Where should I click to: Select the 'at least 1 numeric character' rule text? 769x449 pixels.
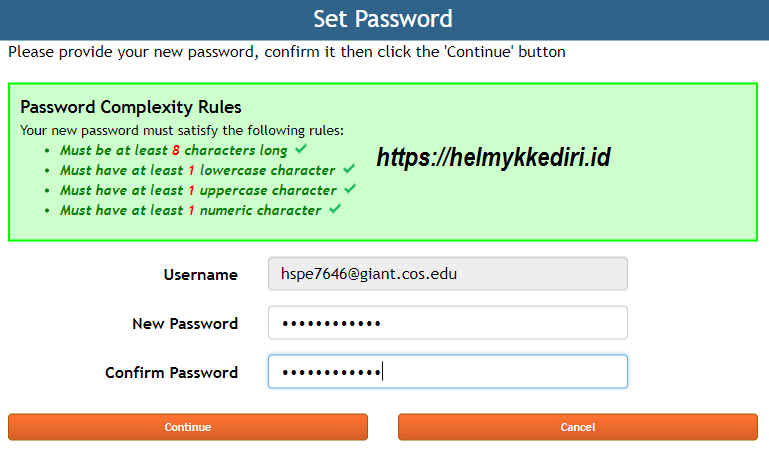click(190, 210)
